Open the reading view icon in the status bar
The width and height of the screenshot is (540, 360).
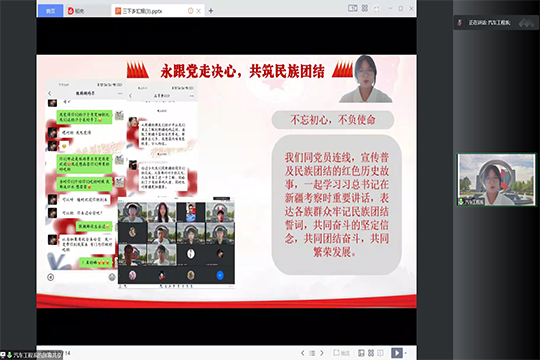[x=381, y=353]
